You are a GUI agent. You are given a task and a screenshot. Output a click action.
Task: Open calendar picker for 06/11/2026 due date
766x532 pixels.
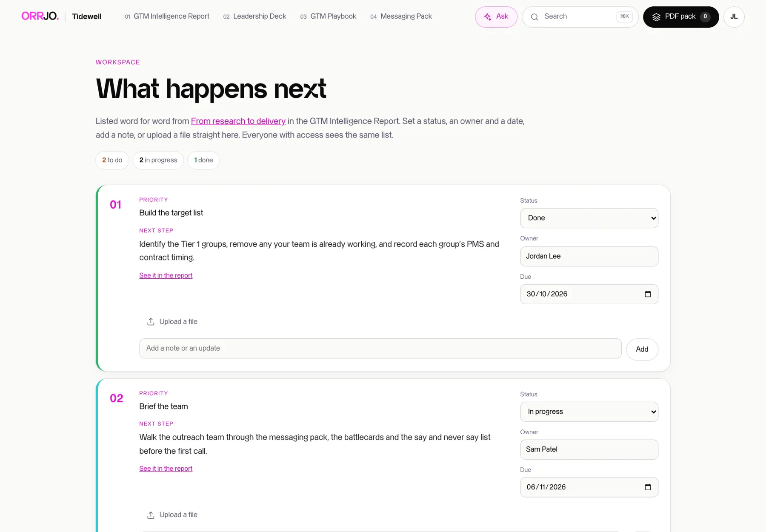pos(648,487)
